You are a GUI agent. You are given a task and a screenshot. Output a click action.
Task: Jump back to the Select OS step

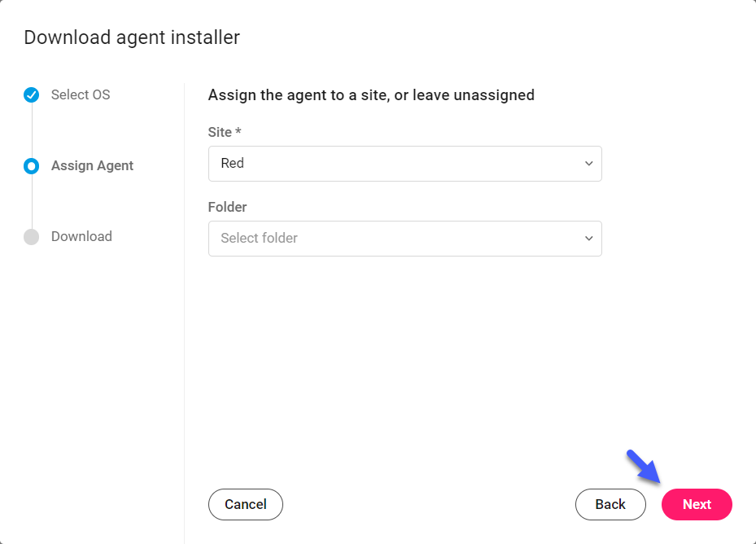point(81,94)
